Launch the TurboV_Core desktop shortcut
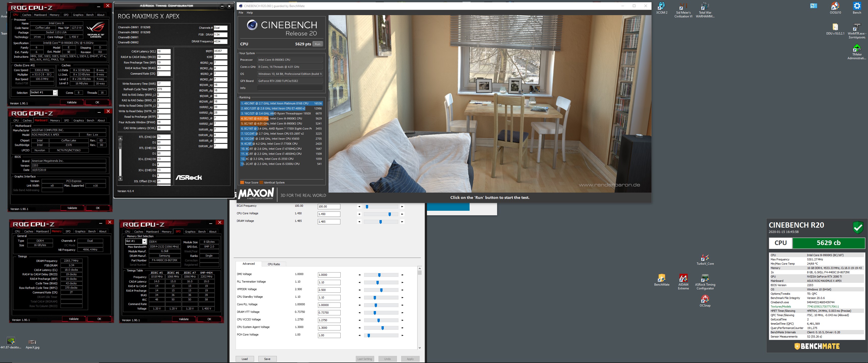 705,260
